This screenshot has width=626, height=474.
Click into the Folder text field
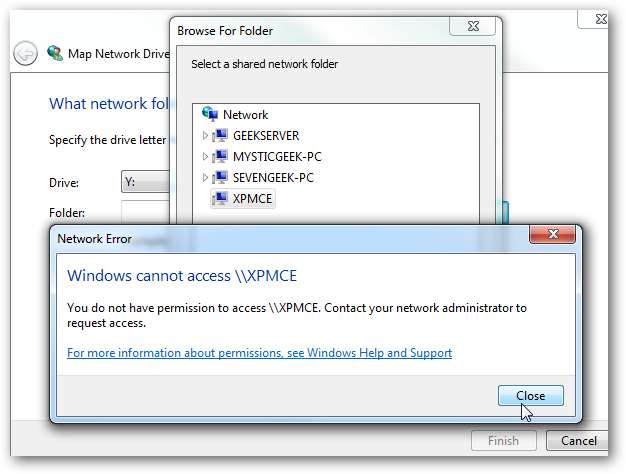click(x=145, y=212)
